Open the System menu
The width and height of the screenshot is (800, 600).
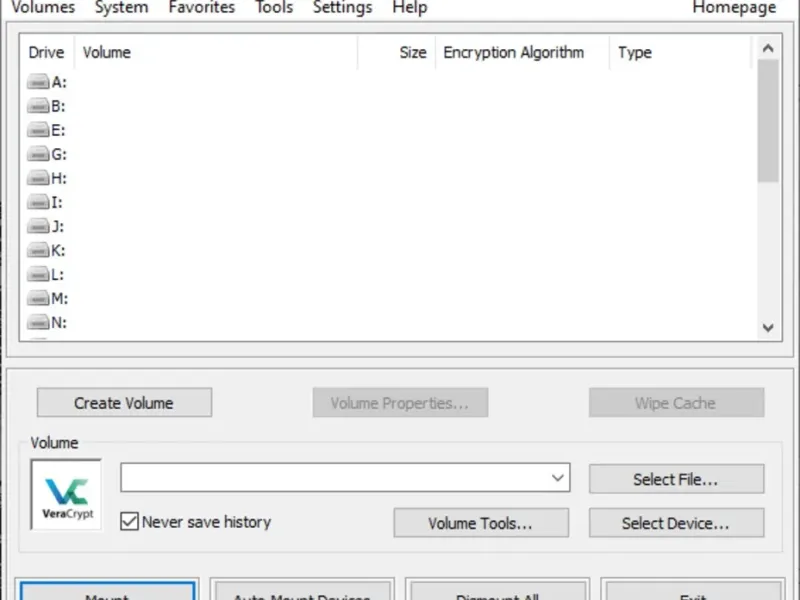(x=121, y=7)
